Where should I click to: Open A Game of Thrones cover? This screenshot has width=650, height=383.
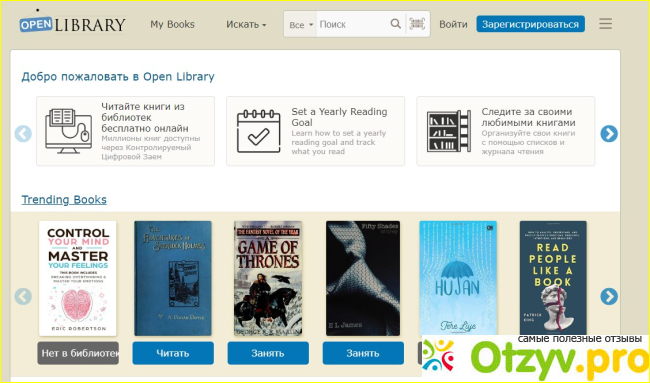(x=268, y=278)
